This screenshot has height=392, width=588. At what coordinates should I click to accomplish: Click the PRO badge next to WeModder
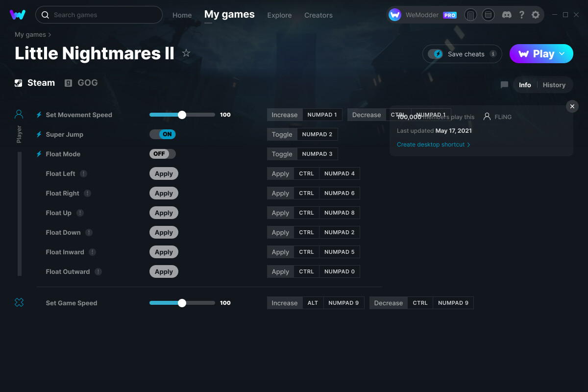tap(450, 15)
